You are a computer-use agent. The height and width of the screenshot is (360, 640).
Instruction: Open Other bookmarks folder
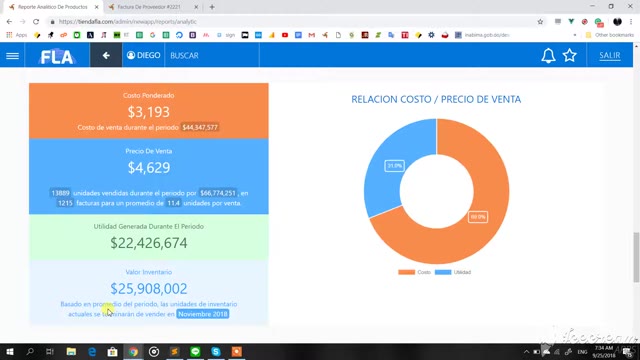coord(610,35)
